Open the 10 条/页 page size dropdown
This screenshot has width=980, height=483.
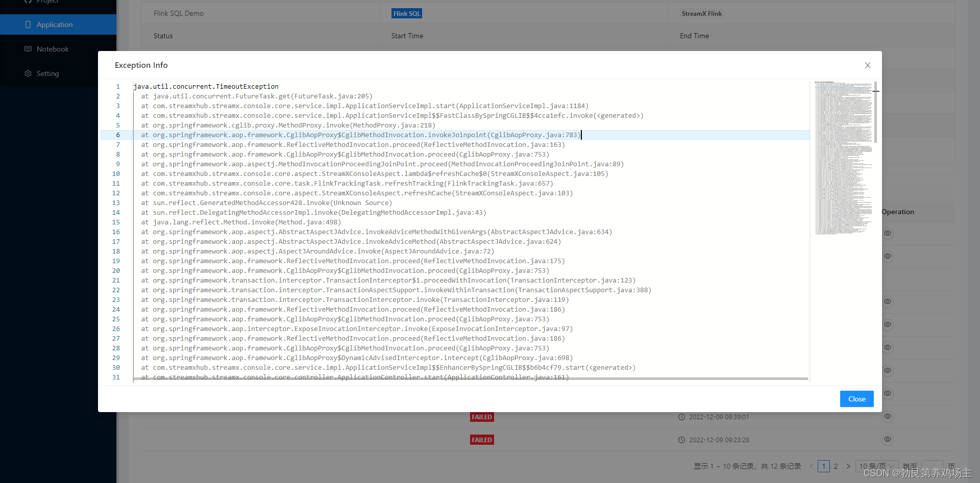876,466
